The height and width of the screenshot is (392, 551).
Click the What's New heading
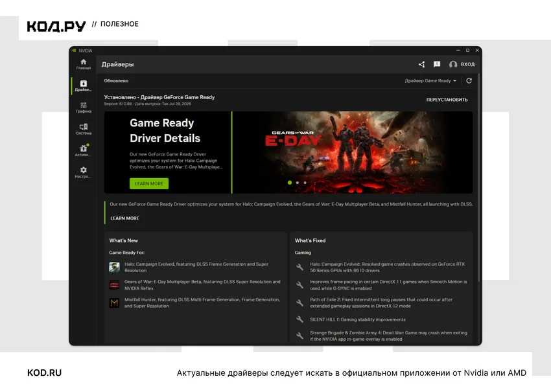(x=123, y=240)
